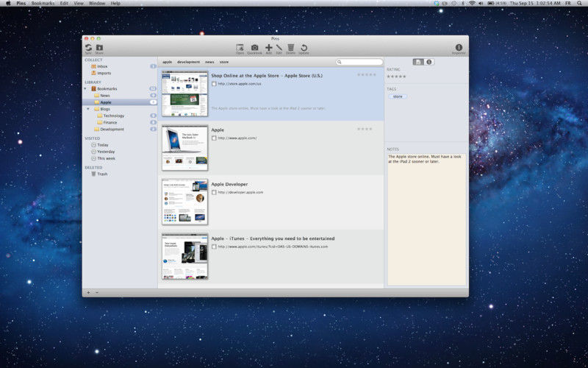The height and width of the screenshot is (368, 588).
Task: Select the iTunes bookmark thumbnail
Action: [184, 256]
